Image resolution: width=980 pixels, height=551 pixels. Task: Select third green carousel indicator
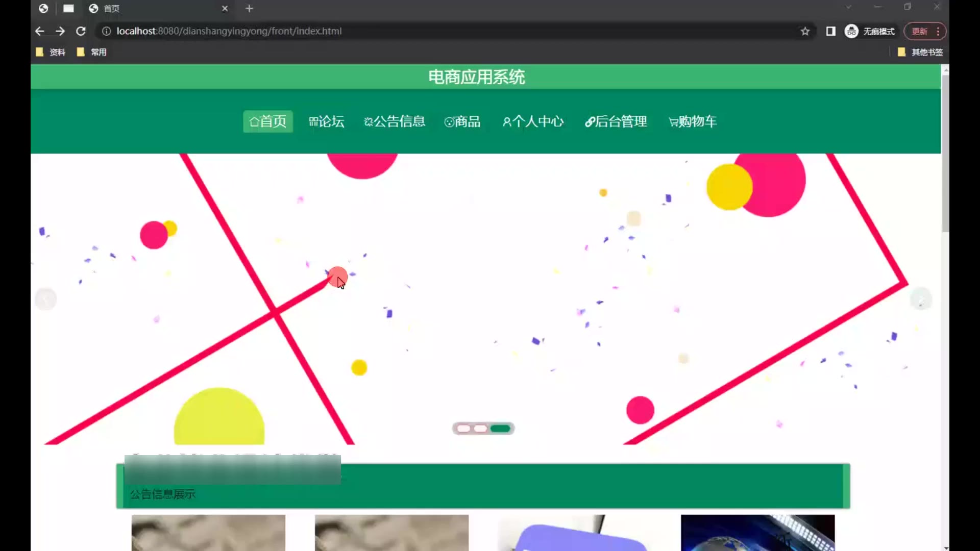pos(500,429)
